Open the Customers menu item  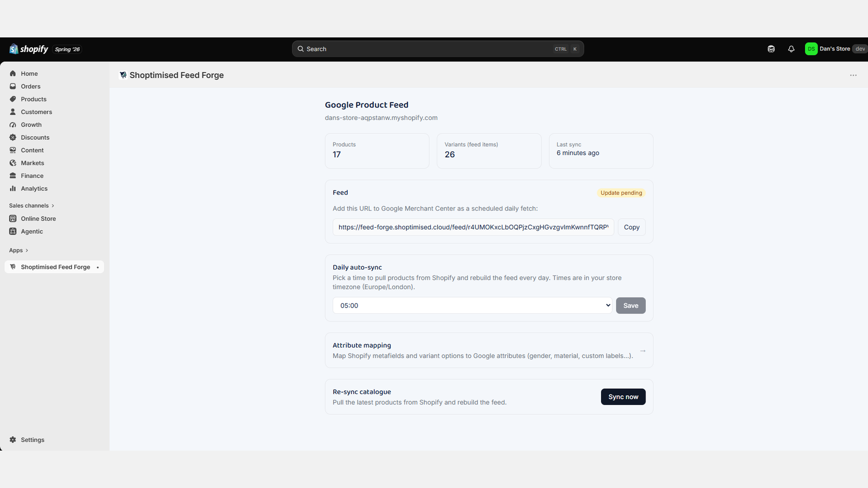[36, 112]
